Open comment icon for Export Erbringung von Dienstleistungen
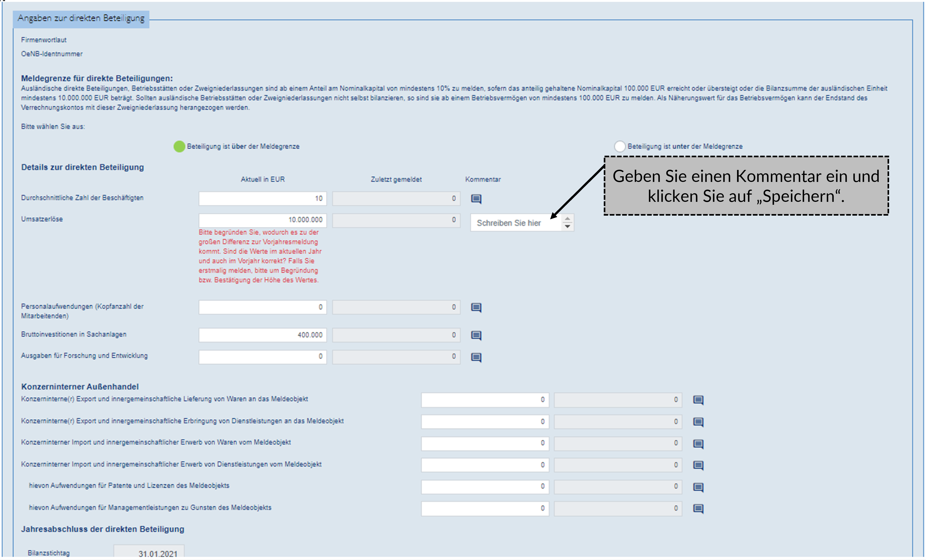This screenshot has height=560, width=926. click(698, 422)
